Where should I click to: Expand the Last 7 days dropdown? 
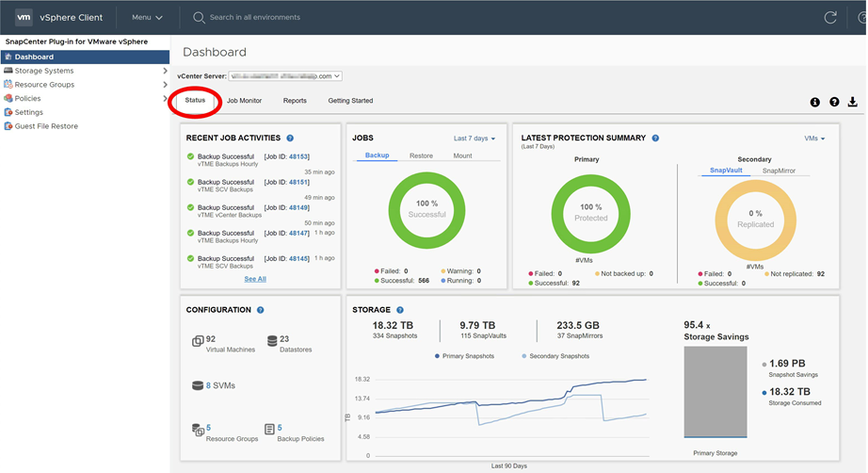click(x=474, y=139)
